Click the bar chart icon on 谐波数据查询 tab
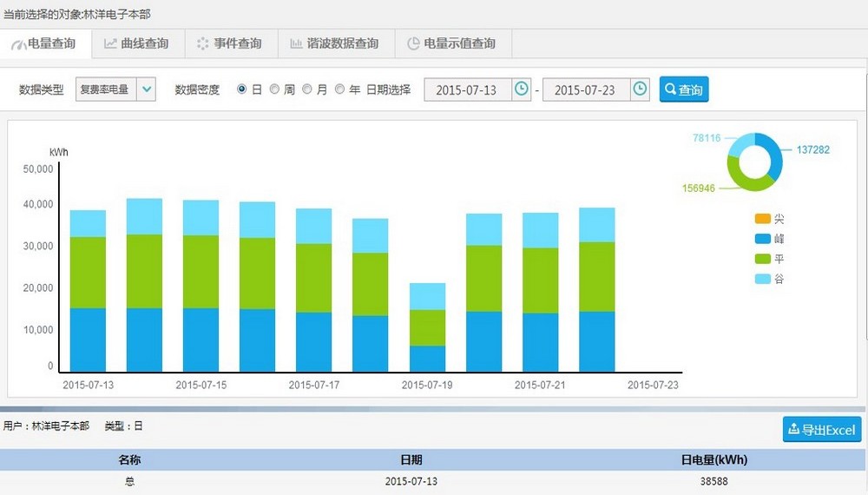The image size is (868, 495). click(x=296, y=43)
